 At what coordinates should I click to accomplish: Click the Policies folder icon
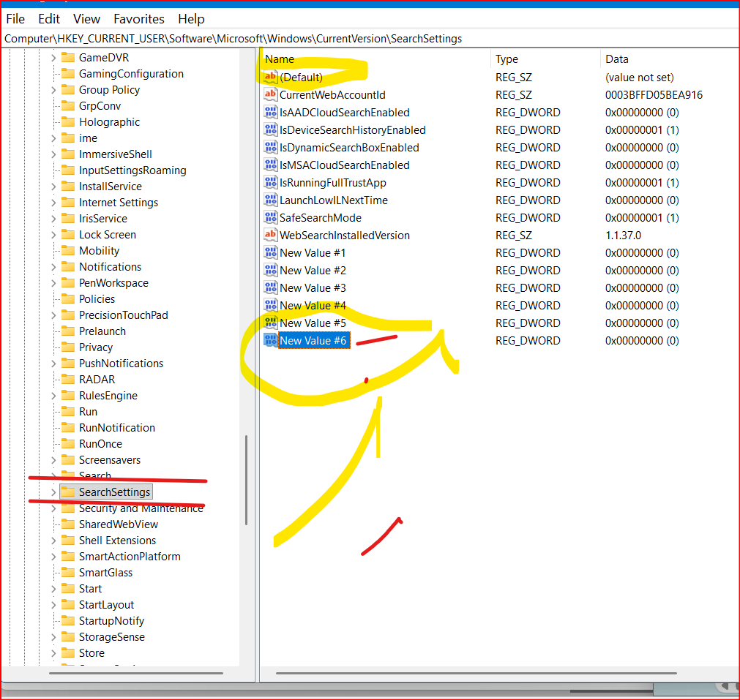tap(68, 298)
